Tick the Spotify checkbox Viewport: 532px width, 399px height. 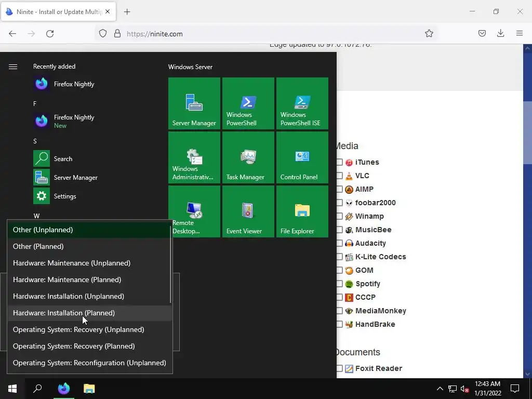(339, 284)
